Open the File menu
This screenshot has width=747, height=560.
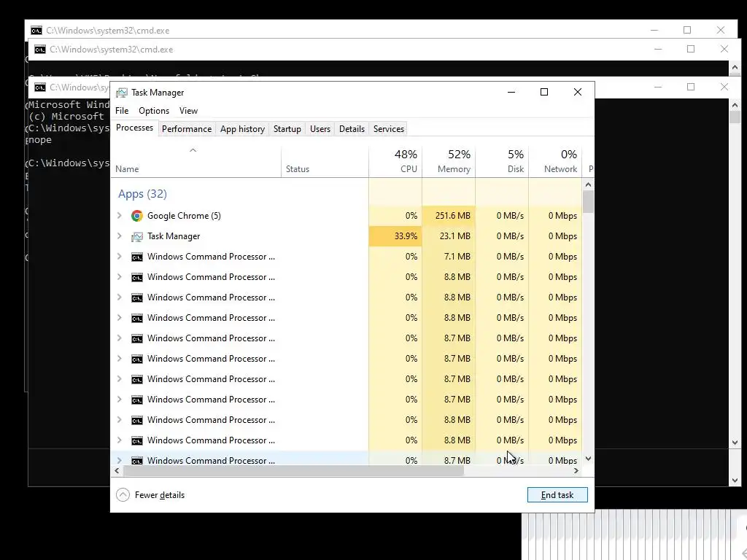pos(122,111)
